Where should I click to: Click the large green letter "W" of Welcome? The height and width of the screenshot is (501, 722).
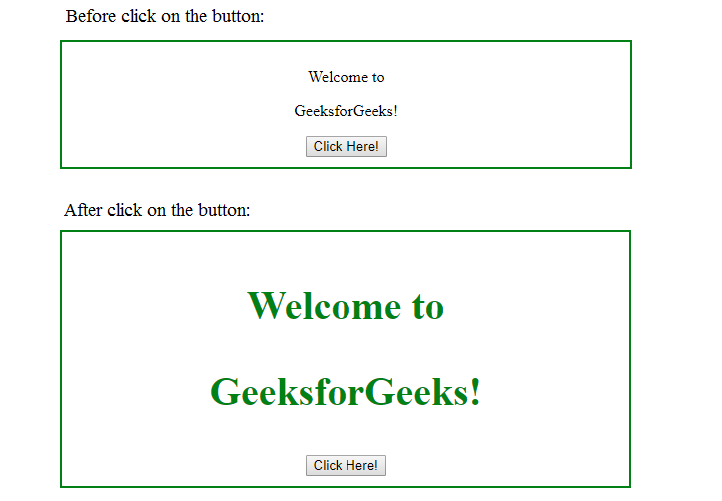point(266,306)
